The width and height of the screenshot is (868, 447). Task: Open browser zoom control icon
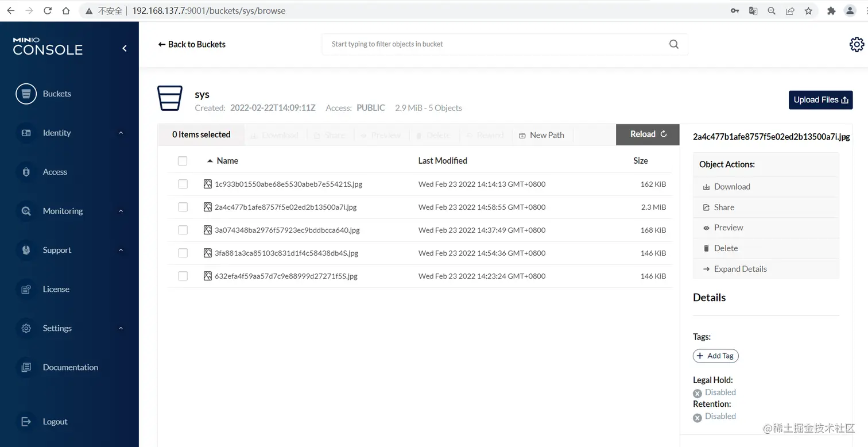[772, 10]
